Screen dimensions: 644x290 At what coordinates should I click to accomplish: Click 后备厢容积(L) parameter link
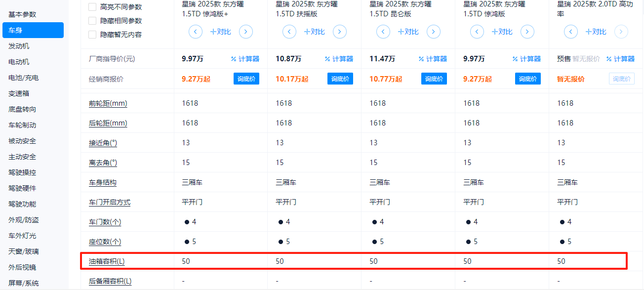point(110,281)
